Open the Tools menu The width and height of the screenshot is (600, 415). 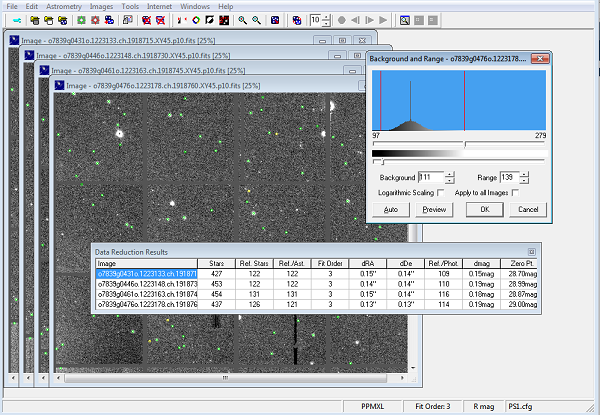(x=130, y=7)
